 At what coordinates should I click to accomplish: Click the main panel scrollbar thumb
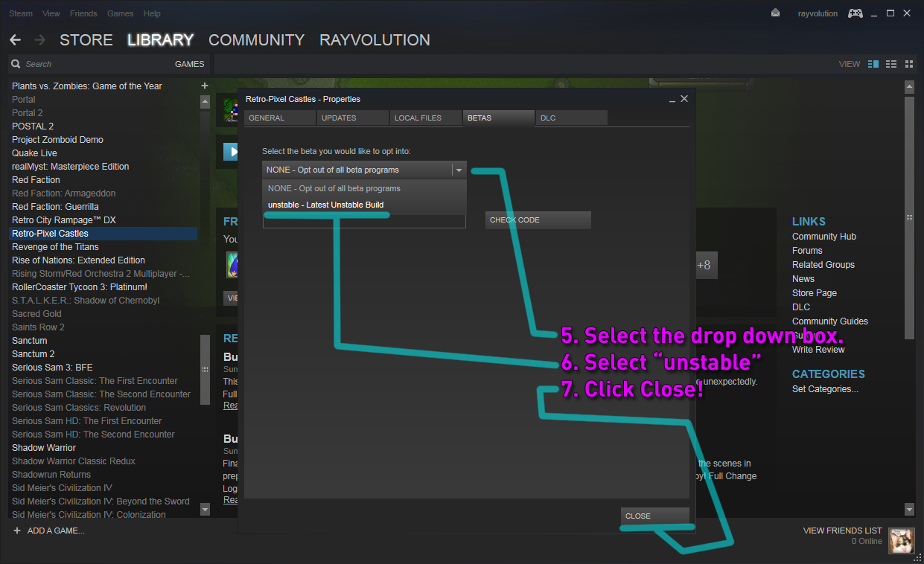[x=909, y=217]
